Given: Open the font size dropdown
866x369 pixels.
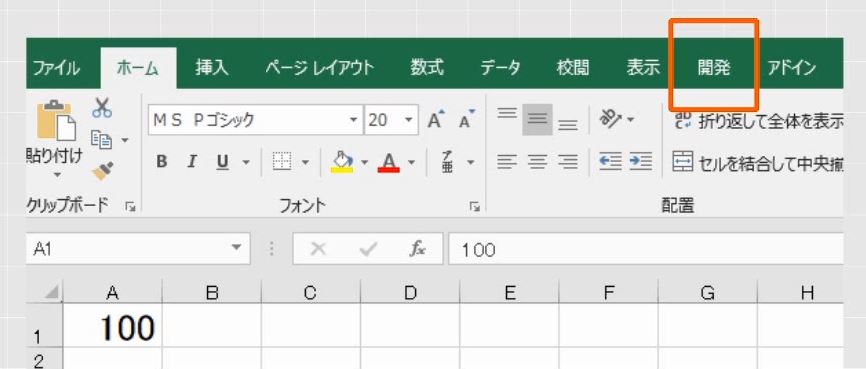Looking at the screenshot, I should [408, 120].
